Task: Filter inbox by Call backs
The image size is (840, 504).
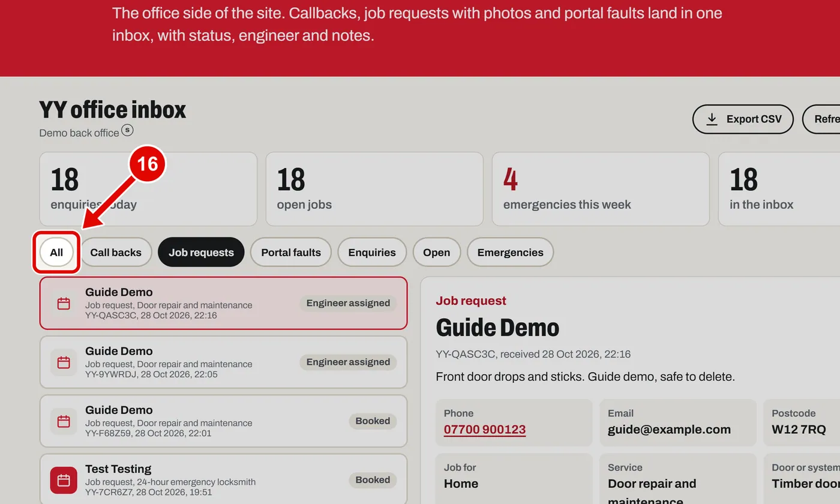Action: [x=116, y=253]
